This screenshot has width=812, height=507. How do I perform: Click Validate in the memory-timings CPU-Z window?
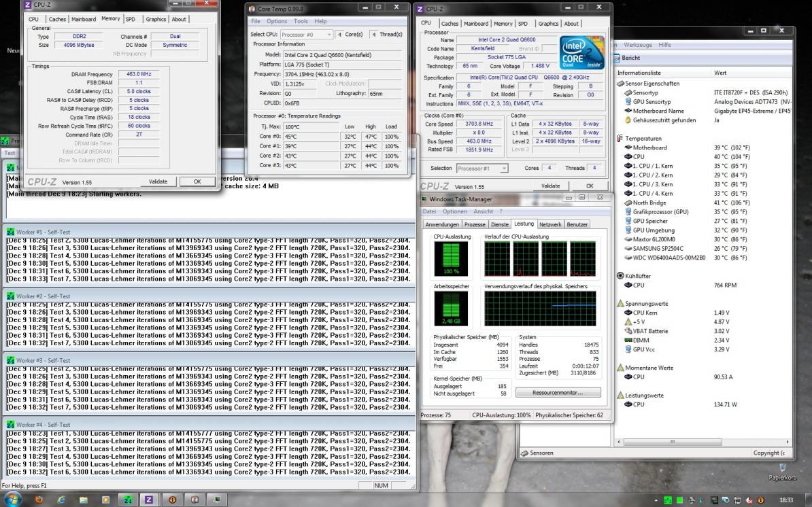pos(158,181)
